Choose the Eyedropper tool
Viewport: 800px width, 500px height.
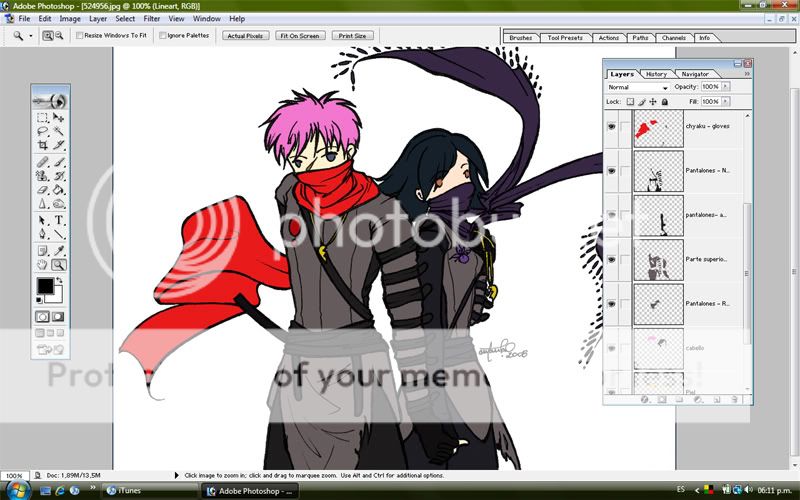[59, 250]
